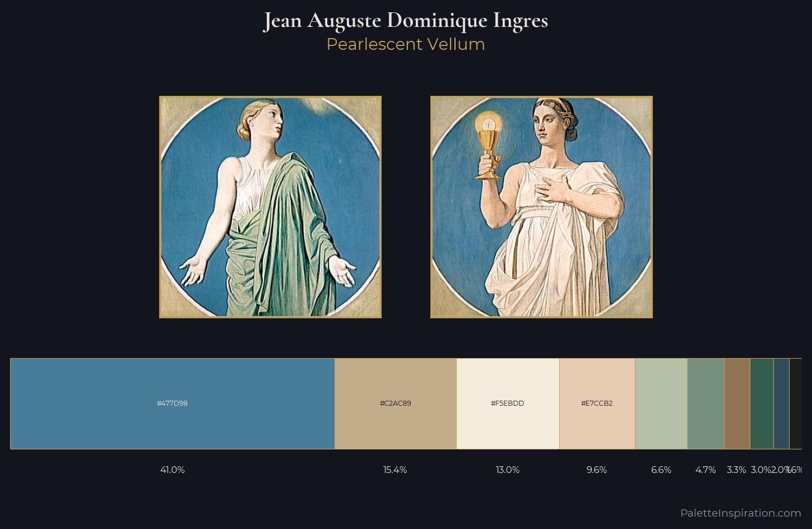
Task: Click the 4.7% percentage label
Action: 706,470
